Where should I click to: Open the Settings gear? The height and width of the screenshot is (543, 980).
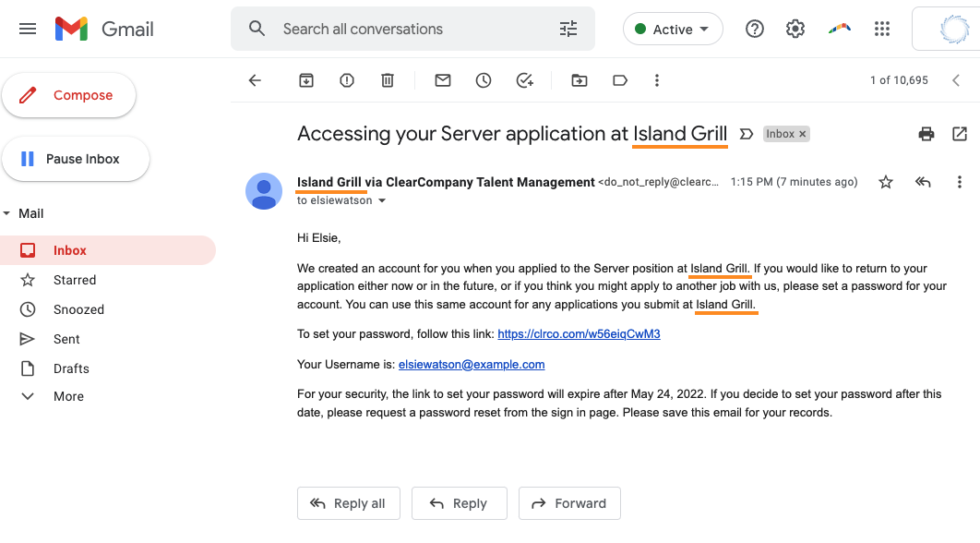click(x=795, y=29)
